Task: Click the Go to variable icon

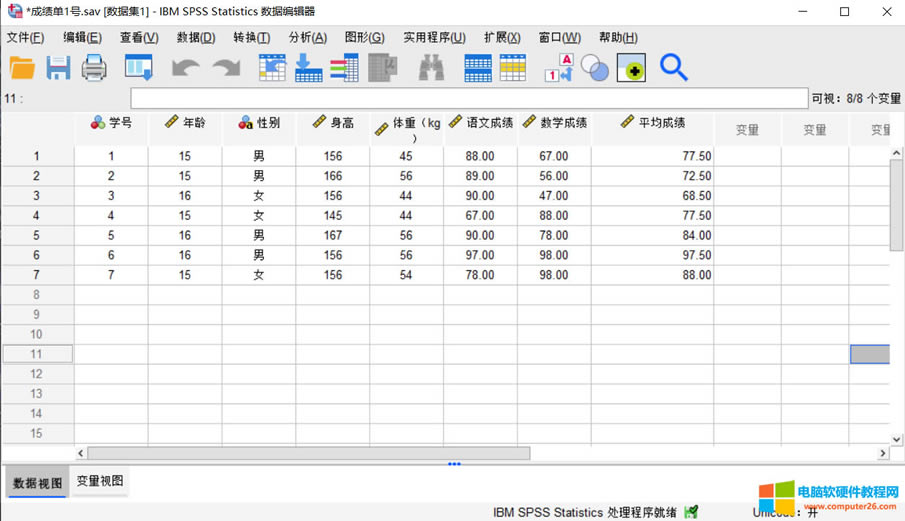Action: [x=308, y=68]
